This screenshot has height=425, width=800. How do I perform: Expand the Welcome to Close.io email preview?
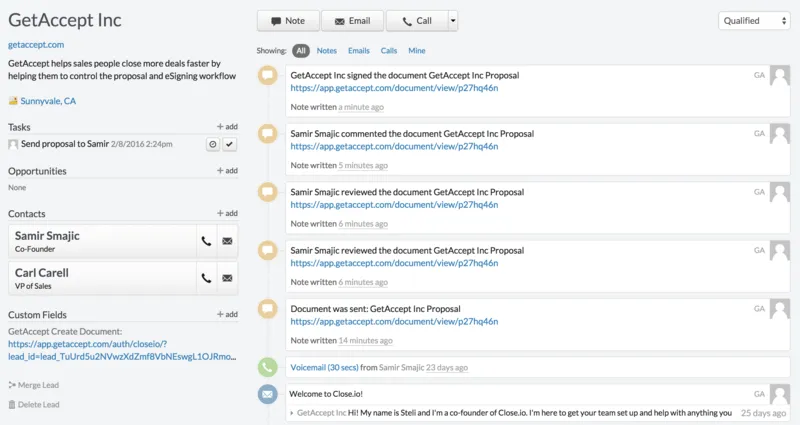click(x=292, y=413)
